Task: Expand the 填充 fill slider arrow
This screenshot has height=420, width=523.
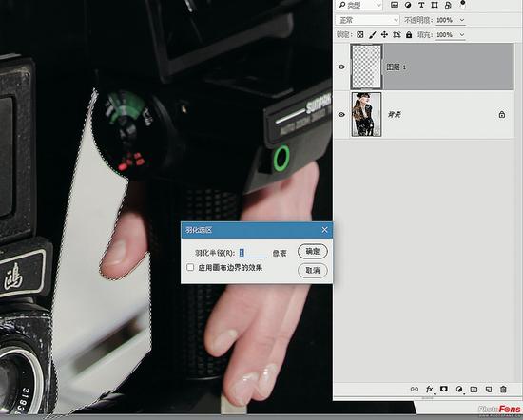Action: (x=462, y=34)
